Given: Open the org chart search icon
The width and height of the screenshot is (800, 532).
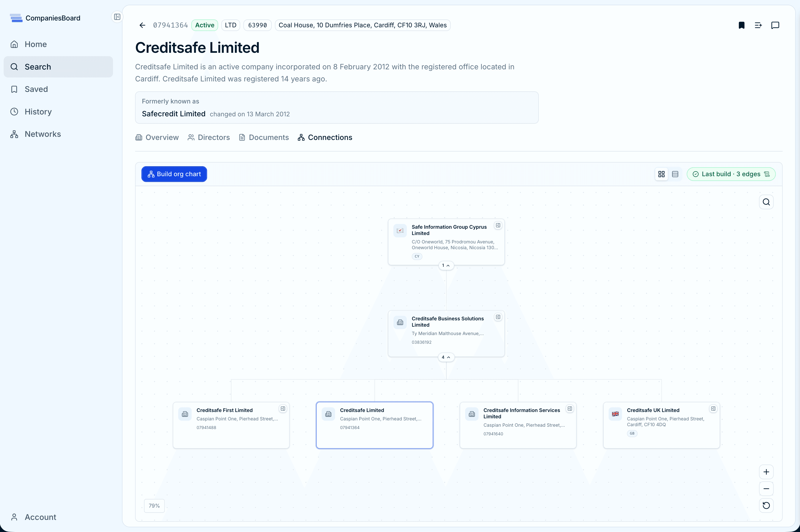Looking at the screenshot, I should point(766,202).
